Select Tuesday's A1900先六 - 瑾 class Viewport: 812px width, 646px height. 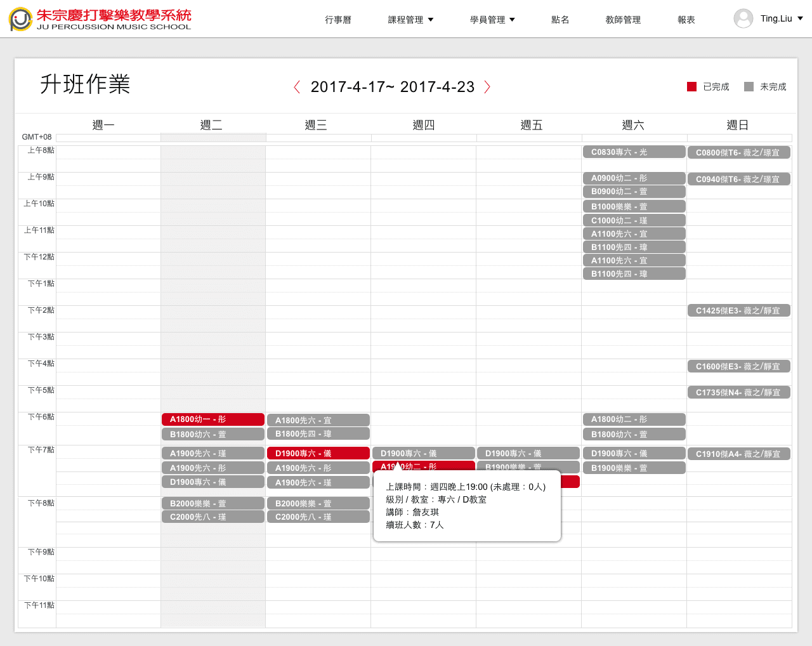(x=213, y=454)
